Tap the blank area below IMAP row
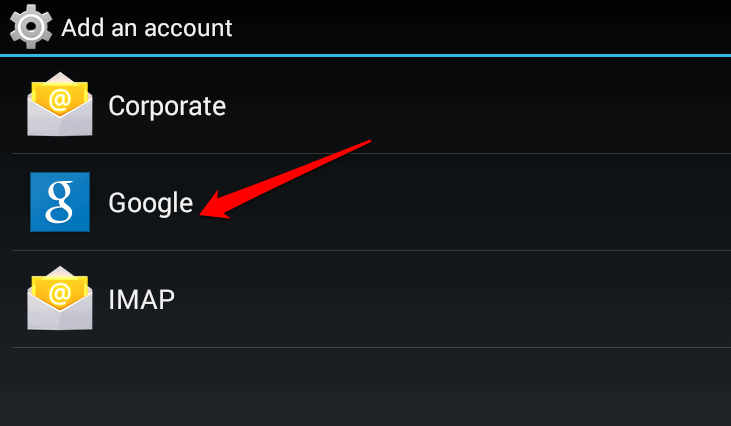This screenshot has height=426, width=731. [366, 387]
